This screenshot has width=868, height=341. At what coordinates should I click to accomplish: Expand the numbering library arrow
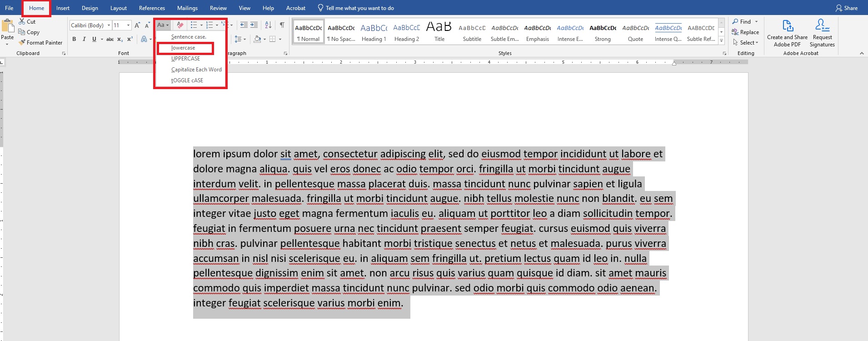[217, 25]
